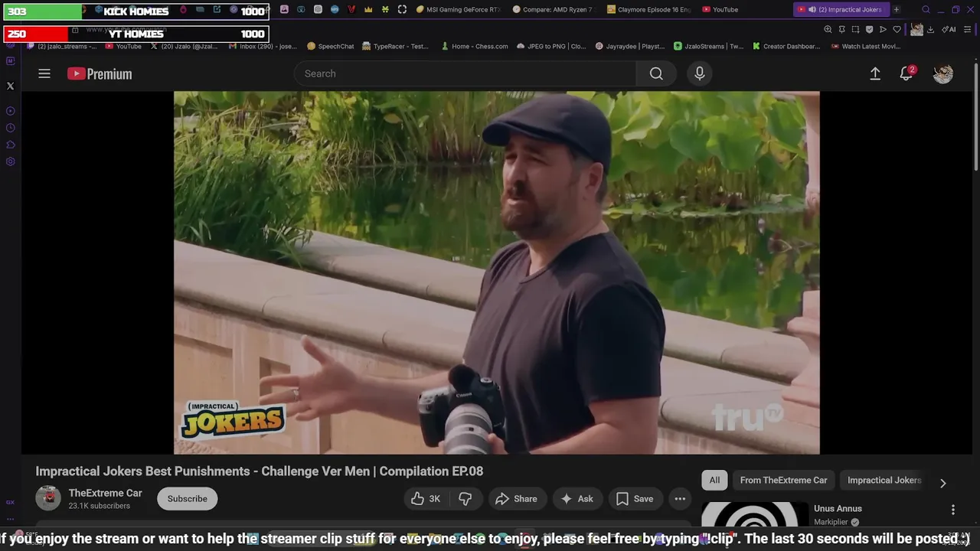Pause the video by clicking the player
The height and width of the screenshot is (551, 980).
pos(496,272)
